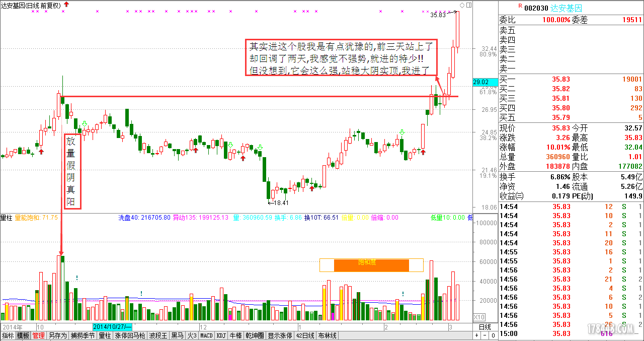644x341 pixels.
Task: Click the orange 饱和度 saturation bar
Action: click(371, 265)
